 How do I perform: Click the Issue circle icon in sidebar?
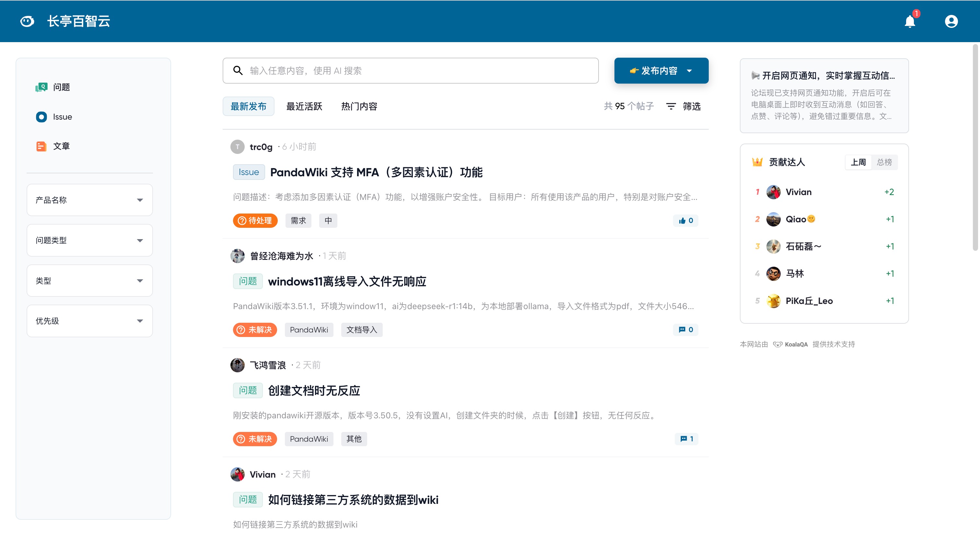point(41,117)
